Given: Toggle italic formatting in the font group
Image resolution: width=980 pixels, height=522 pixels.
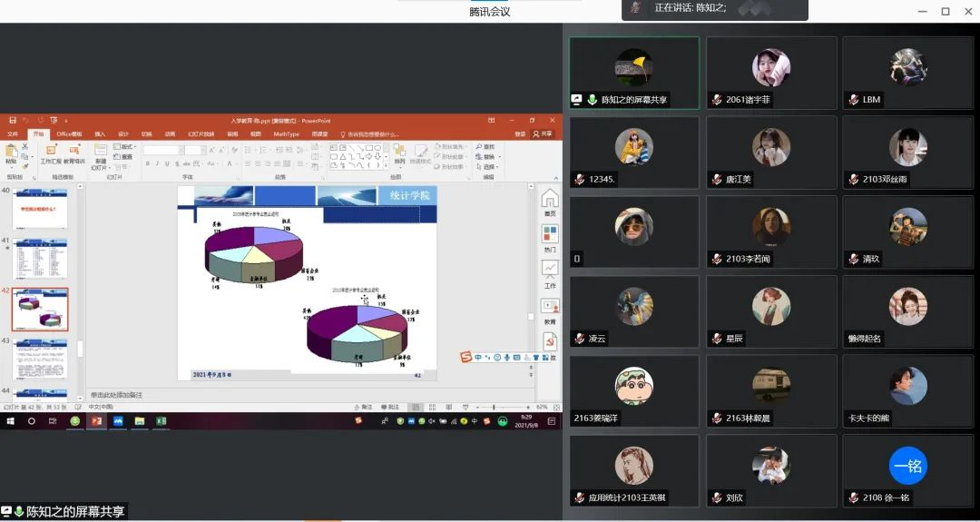Looking at the screenshot, I should point(157,164).
